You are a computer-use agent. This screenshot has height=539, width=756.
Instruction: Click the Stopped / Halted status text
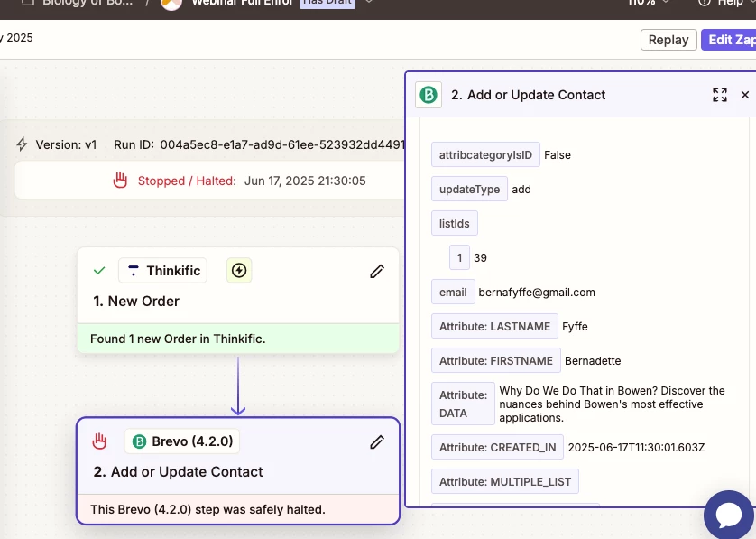click(x=187, y=181)
